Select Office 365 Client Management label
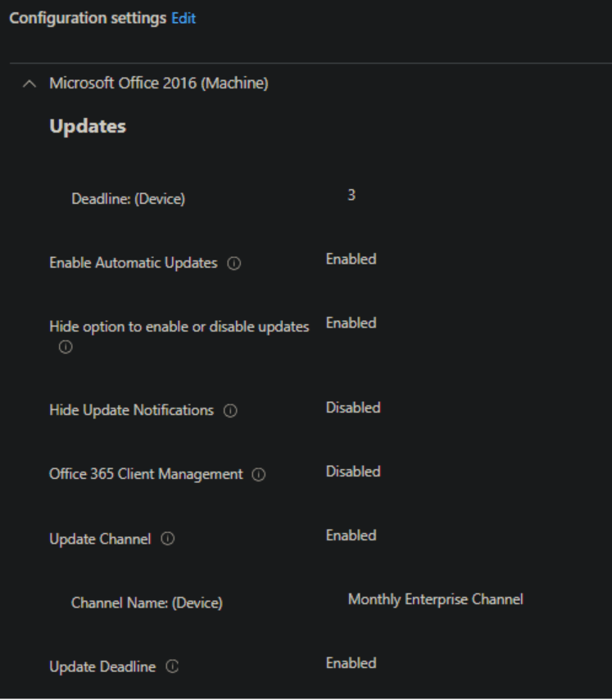Viewport: 612px width, 700px height. click(146, 474)
